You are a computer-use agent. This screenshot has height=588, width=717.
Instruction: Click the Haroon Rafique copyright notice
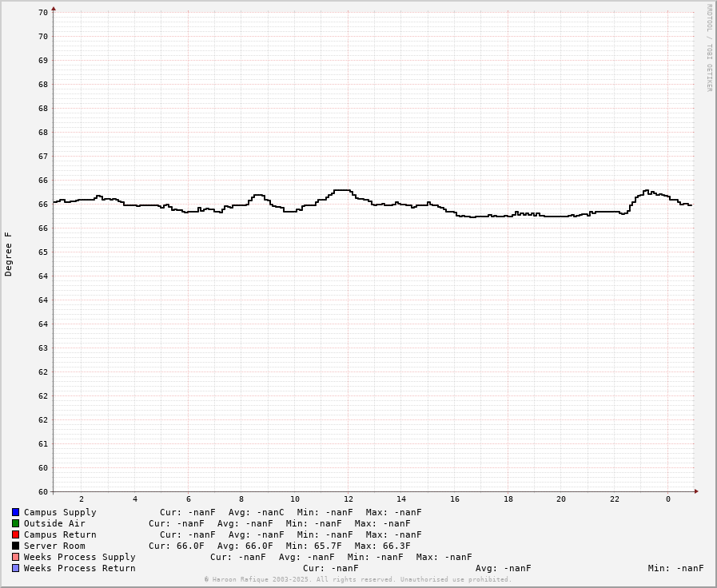click(357, 579)
